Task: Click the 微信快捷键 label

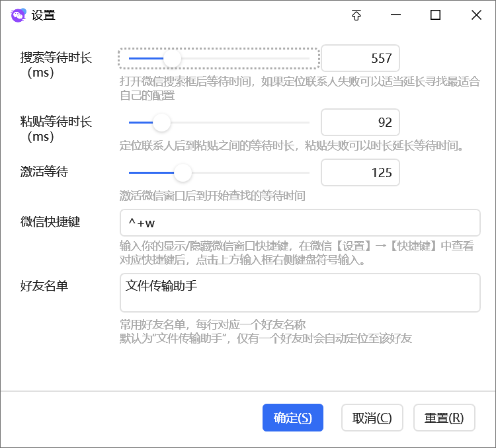Action: [50, 221]
